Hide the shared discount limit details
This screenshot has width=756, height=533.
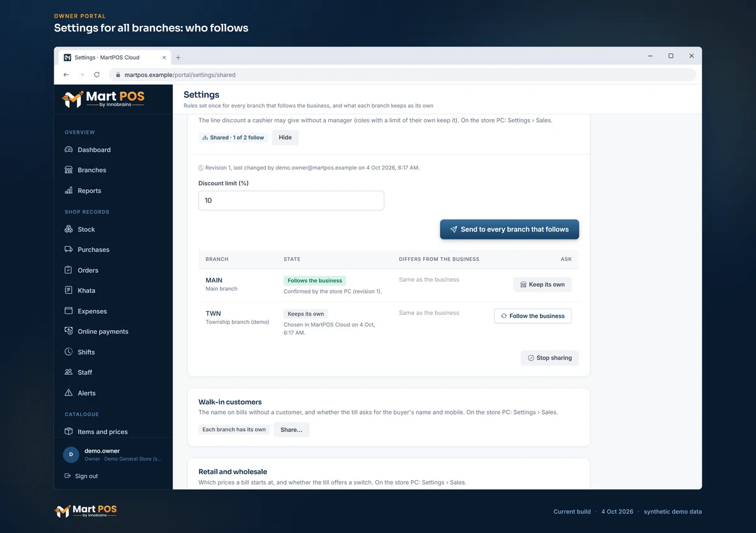pos(285,137)
